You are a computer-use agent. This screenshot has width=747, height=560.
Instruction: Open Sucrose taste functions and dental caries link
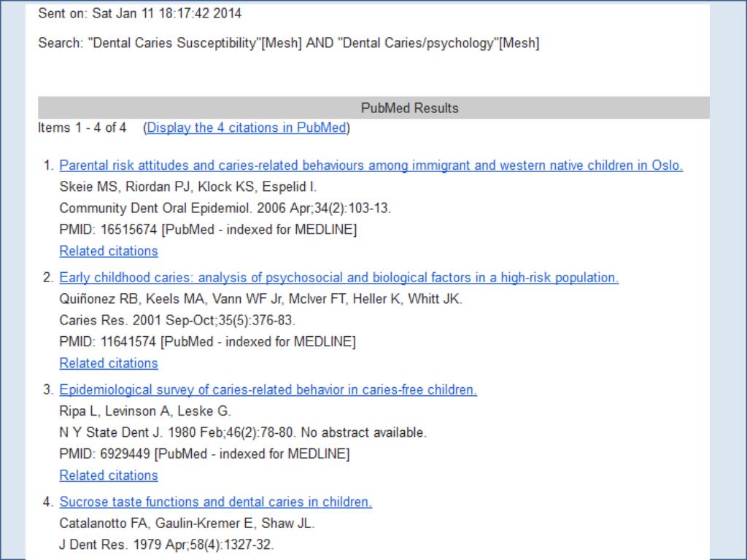(x=215, y=502)
